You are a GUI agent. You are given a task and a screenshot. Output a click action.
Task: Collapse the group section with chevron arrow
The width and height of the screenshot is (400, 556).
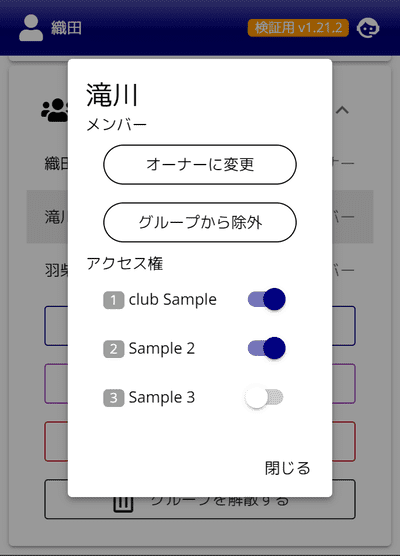(x=342, y=110)
